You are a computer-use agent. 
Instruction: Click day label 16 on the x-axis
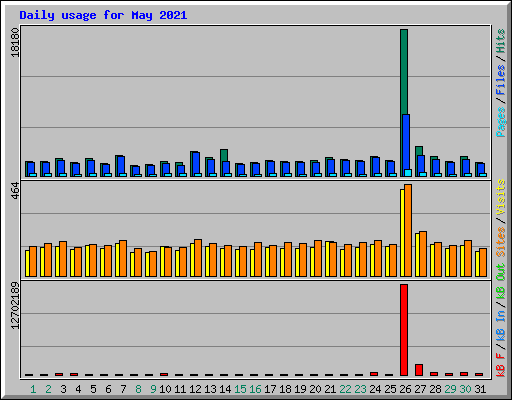pos(255,389)
